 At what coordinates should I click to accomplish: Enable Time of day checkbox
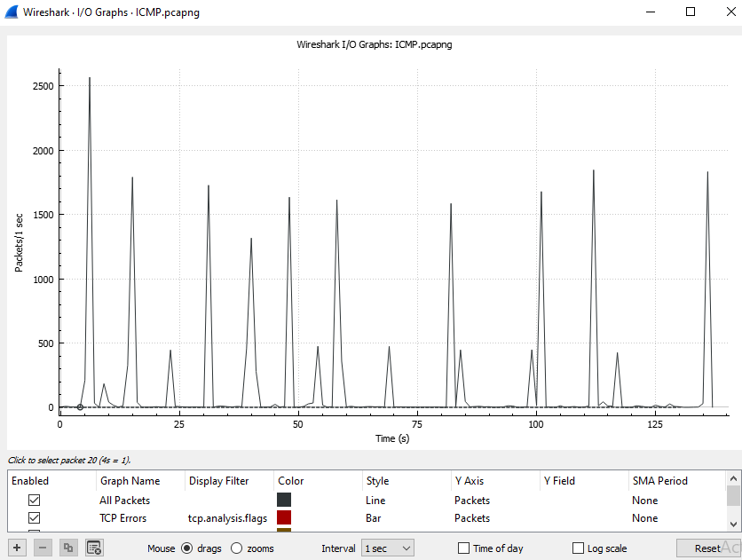[x=463, y=548]
